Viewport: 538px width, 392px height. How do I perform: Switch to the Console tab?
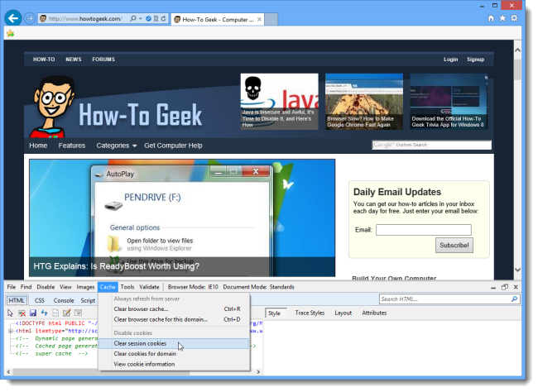click(64, 300)
